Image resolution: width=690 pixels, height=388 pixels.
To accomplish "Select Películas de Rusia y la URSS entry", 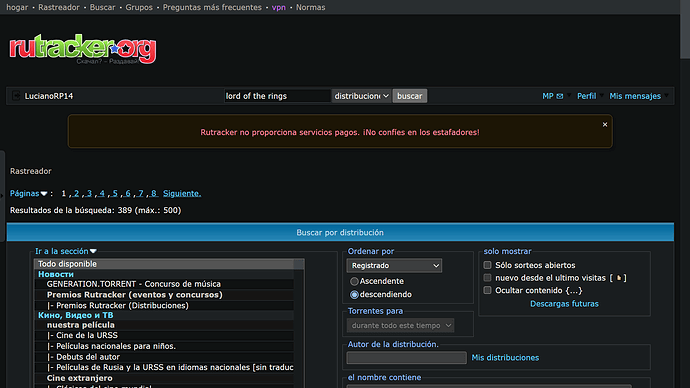I will (x=164, y=367).
